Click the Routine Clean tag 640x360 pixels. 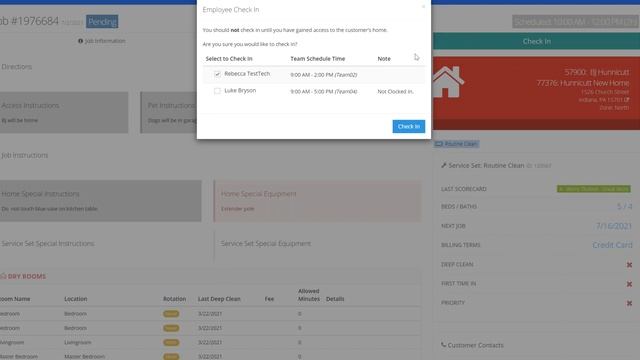[x=457, y=144]
